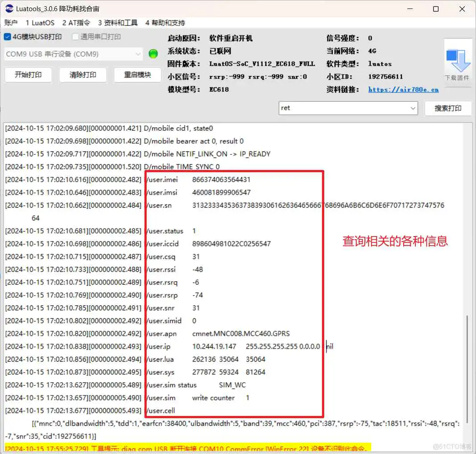Click the green connection status indicator
Screen dimensions: 476x454
[153, 53]
